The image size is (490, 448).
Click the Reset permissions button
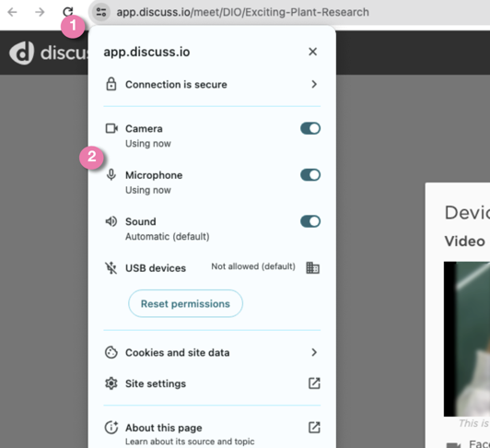point(185,303)
